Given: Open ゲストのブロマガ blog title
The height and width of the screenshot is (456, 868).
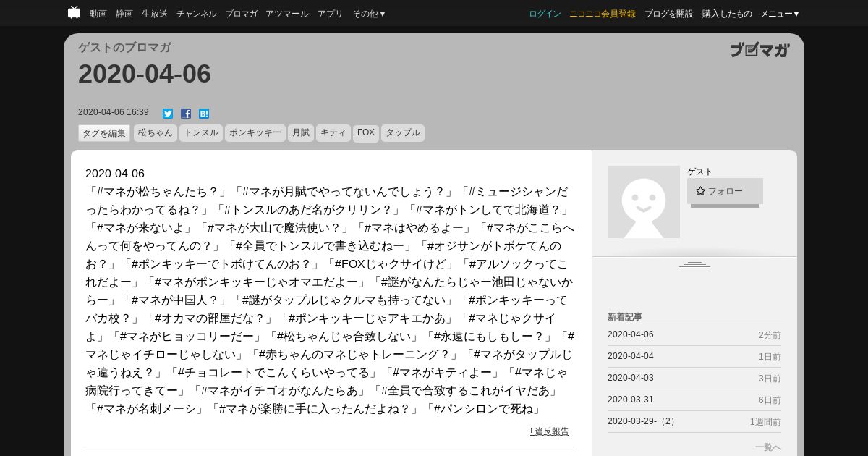Looking at the screenshot, I should 124,48.
